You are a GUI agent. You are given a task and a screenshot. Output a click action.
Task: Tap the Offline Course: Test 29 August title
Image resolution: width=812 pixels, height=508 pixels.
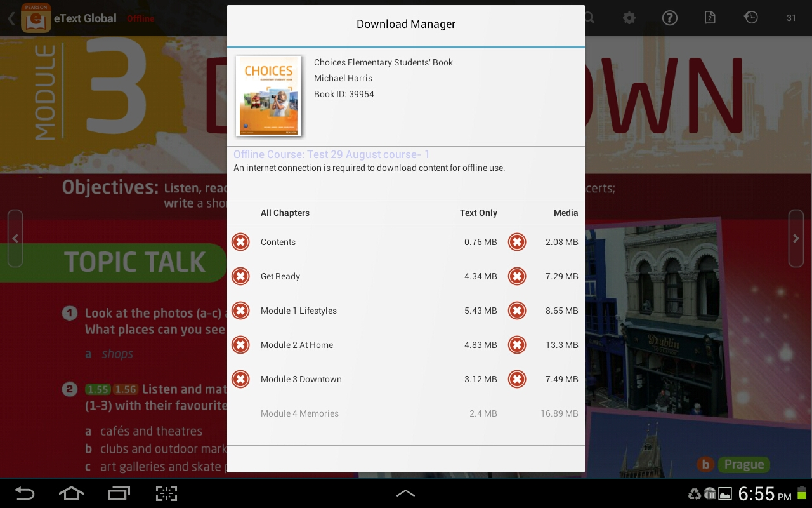coord(332,154)
